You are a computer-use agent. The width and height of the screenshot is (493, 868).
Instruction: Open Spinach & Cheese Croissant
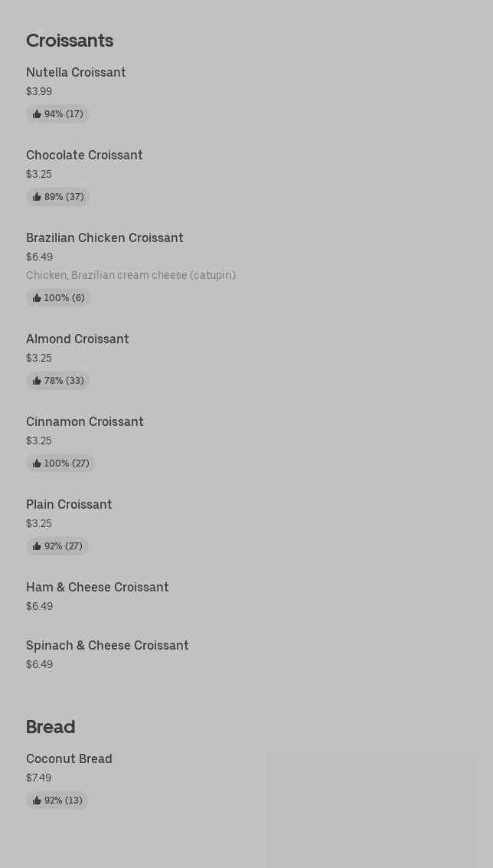(107, 646)
